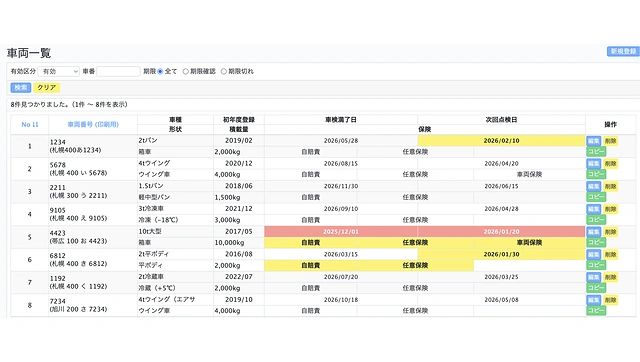
Task: Click the クリア button
Action: point(47,87)
